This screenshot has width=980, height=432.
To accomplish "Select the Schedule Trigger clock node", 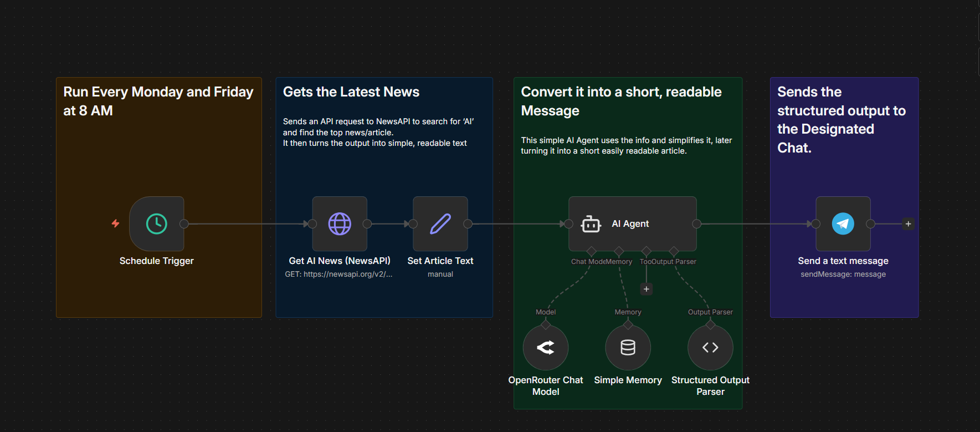I will 157,224.
